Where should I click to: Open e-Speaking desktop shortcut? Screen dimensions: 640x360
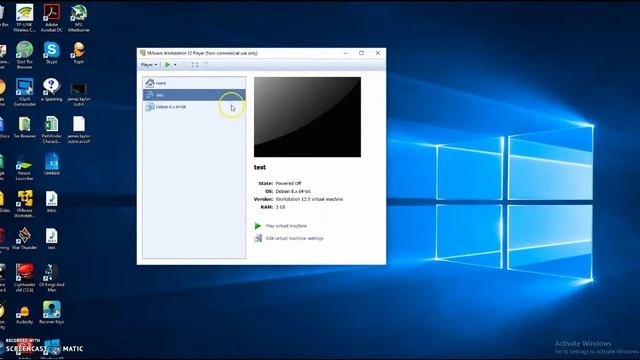pyautogui.click(x=51, y=90)
